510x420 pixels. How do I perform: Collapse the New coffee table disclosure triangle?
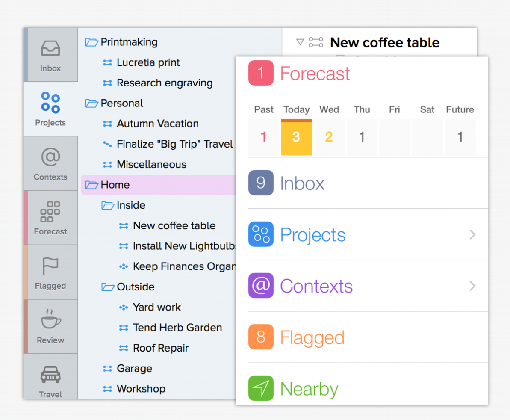[300, 42]
